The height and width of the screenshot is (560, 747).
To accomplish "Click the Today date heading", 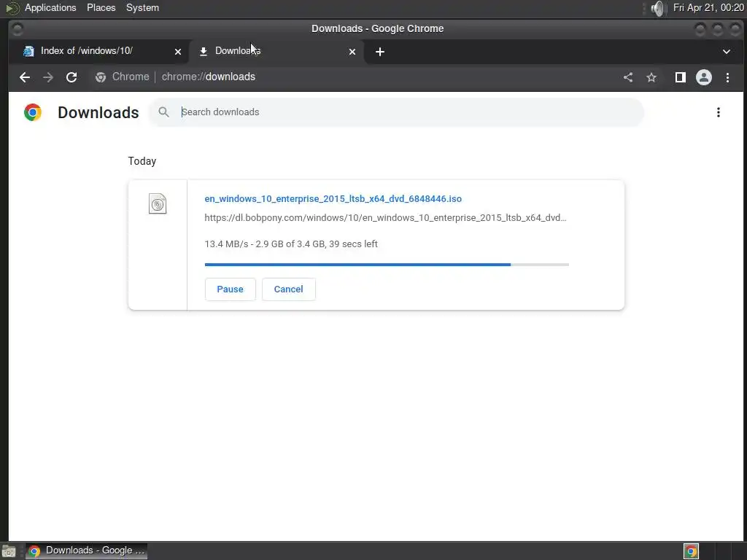I will point(142,161).
